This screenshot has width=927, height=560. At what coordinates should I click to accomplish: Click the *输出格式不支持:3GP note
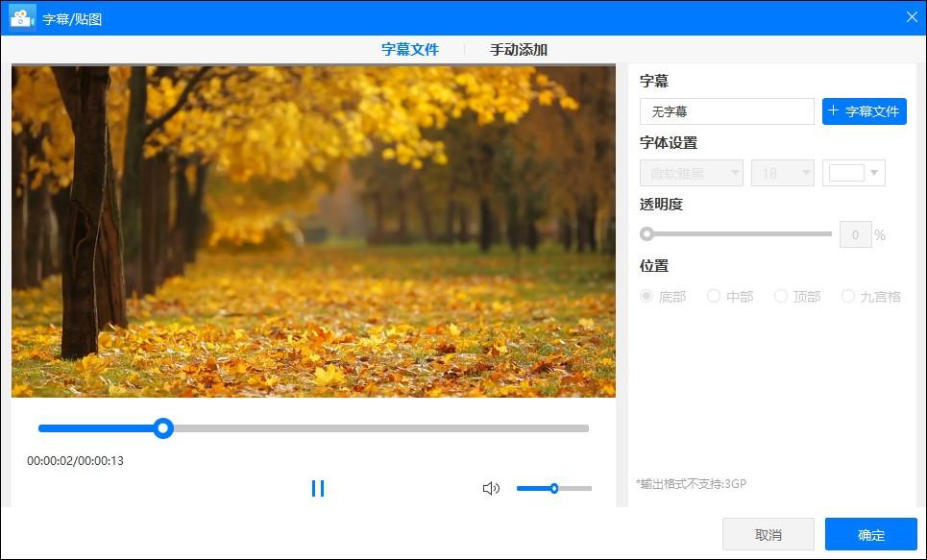point(691,484)
